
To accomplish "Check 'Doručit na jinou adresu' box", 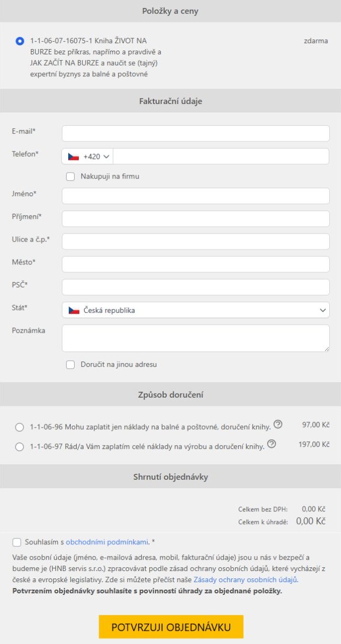I will 70,365.
